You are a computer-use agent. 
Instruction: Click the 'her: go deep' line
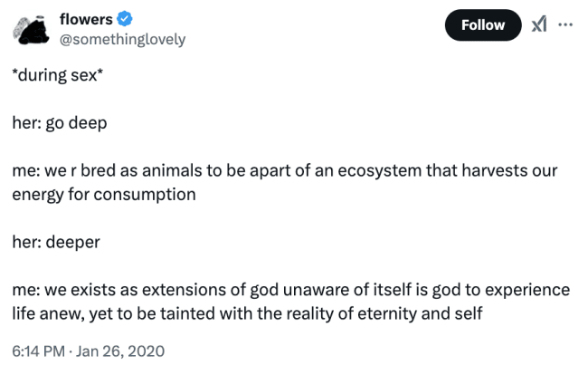coord(59,123)
